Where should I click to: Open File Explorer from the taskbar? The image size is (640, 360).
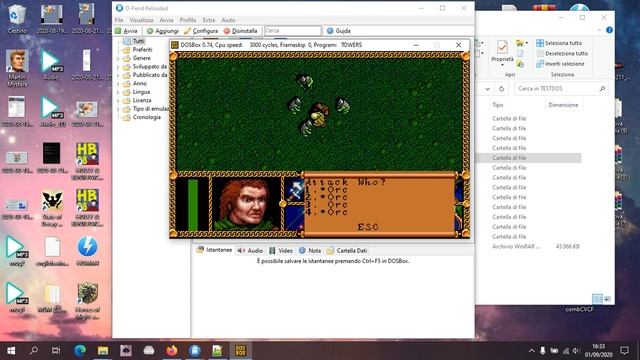(103, 351)
